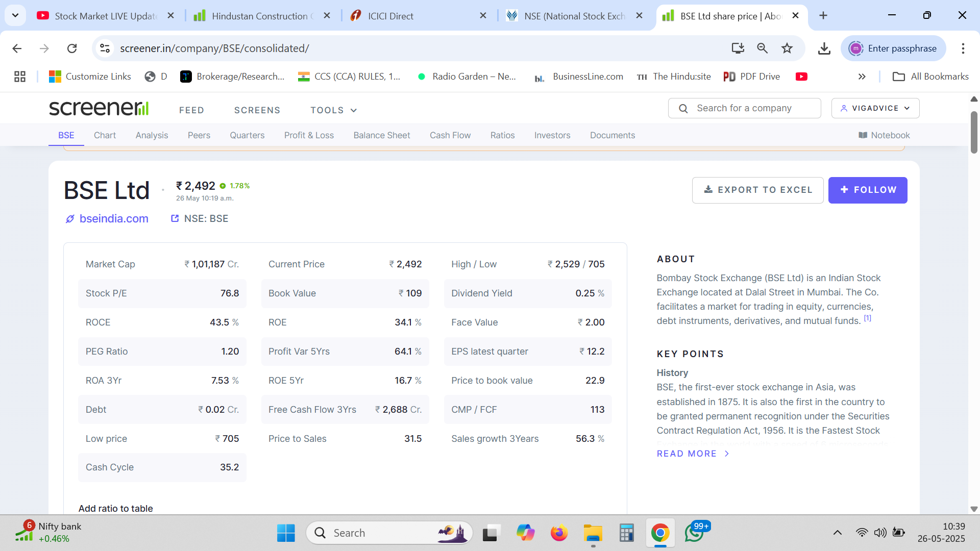Switch to ICICI Direct tab
Image resolution: width=980 pixels, height=551 pixels.
pyautogui.click(x=419, y=16)
